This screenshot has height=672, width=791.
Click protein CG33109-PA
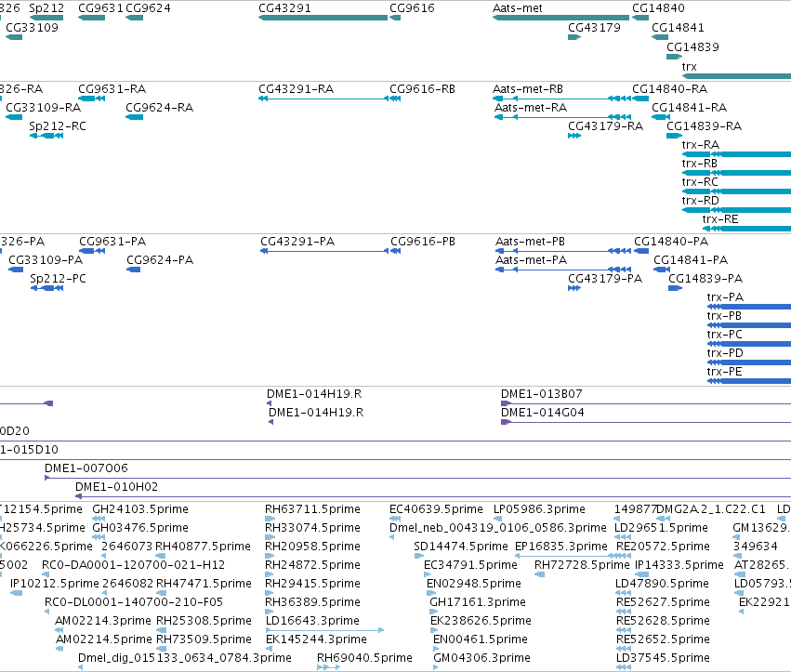pyautogui.click(x=46, y=260)
